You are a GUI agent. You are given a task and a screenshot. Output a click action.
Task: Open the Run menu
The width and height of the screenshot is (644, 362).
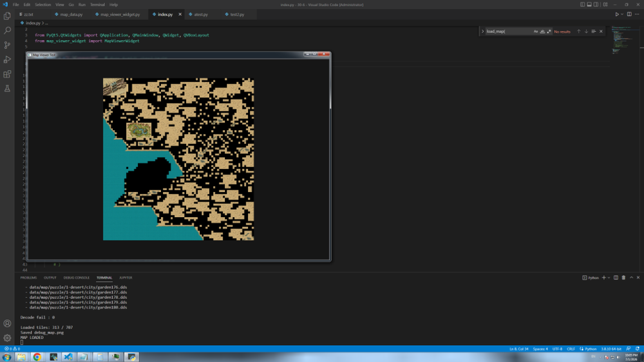[82, 5]
